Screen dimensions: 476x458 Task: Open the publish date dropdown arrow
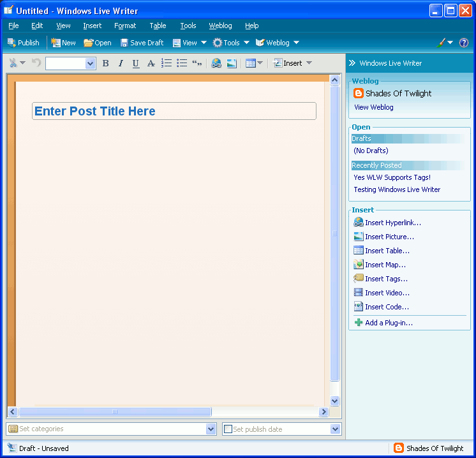coord(335,429)
